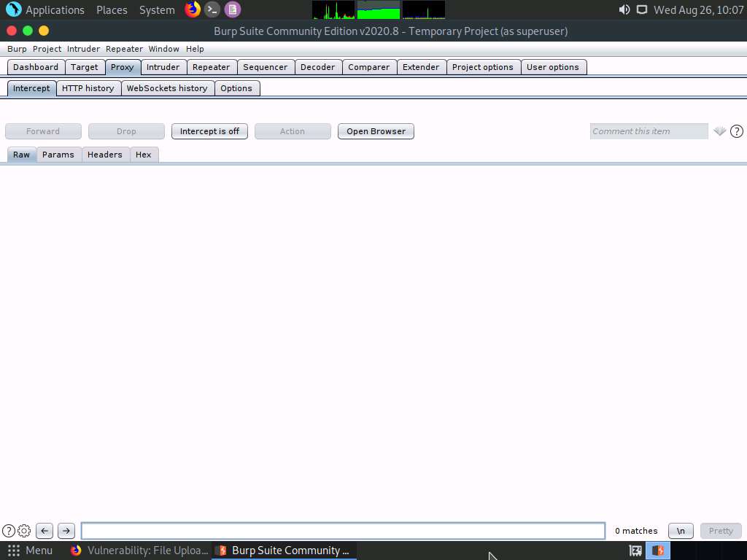Open search options via the gear icon
This screenshot has width=747, height=560.
click(23, 530)
